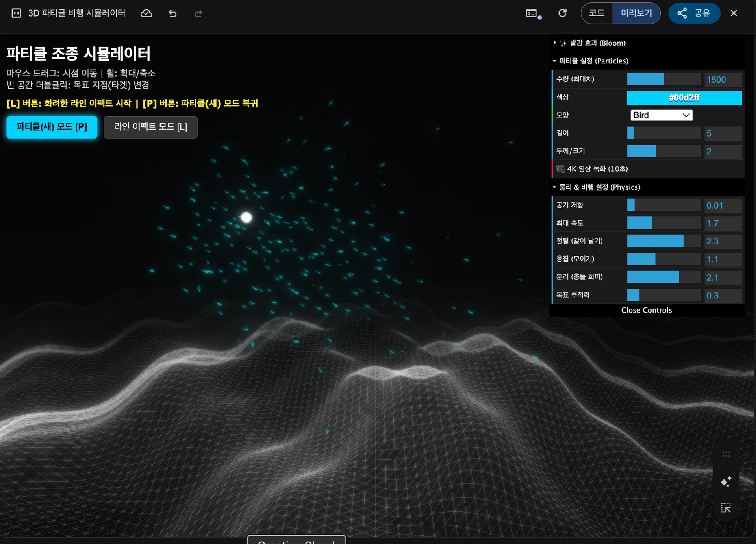The image size is (756, 544).
Task: Open the 모양 Bird dropdown
Action: pyautogui.click(x=661, y=115)
